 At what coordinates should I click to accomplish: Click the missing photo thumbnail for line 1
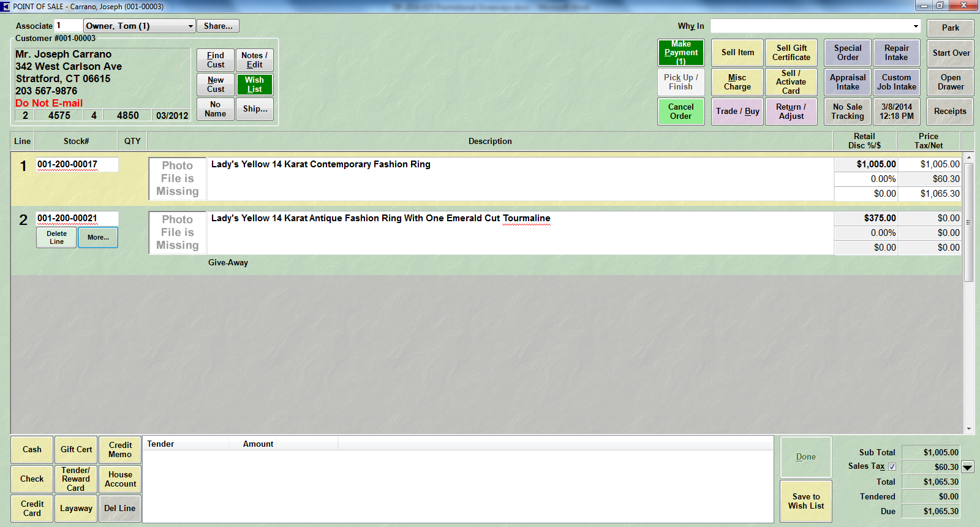pyautogui.click(x=178, y=179)
